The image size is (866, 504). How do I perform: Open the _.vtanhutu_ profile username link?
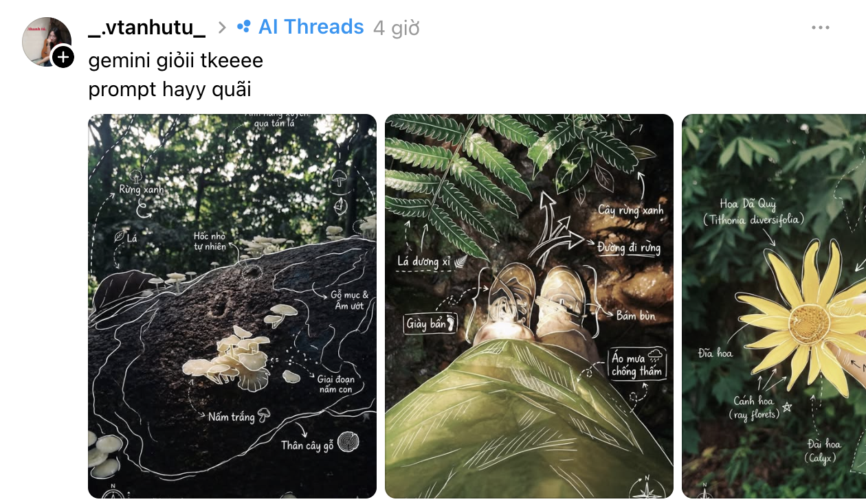click(x=147, y=28)
